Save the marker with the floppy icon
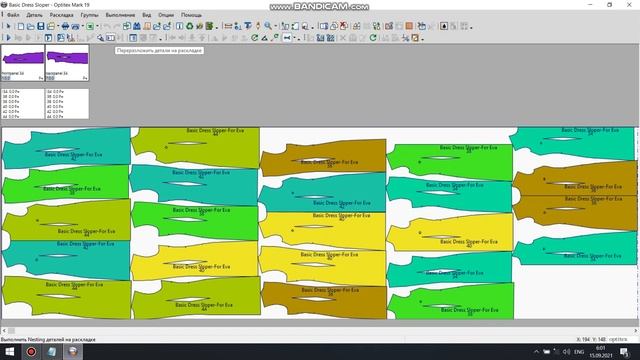The width and height of the screenshot is (640, 360). point(41,27)
